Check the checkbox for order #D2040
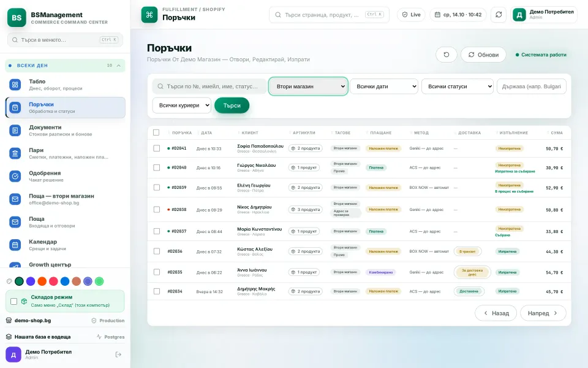This screenshot has width=588, height=368. click(157, 167)
